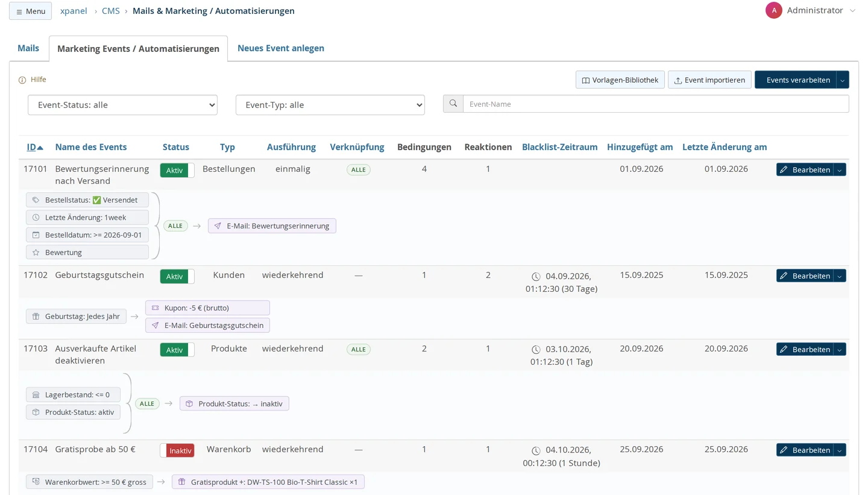
Task: Click the gift icon in Geburtstag condition
Action: tap(36, 316)
